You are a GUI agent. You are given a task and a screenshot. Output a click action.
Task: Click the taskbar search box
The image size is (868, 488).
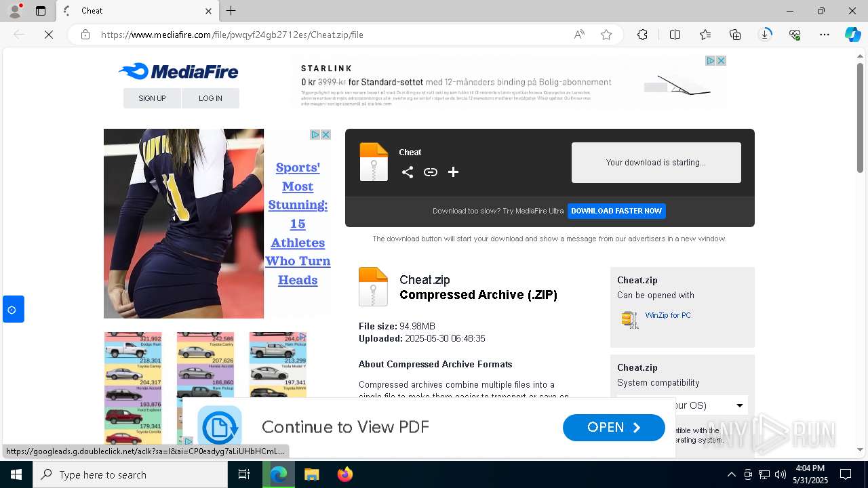(130, 474)
